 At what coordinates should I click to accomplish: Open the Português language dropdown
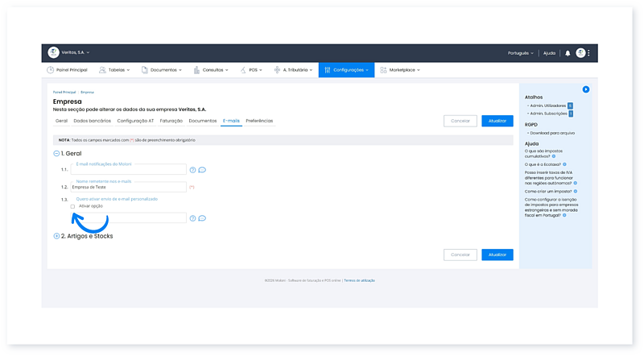coord(520,53)
